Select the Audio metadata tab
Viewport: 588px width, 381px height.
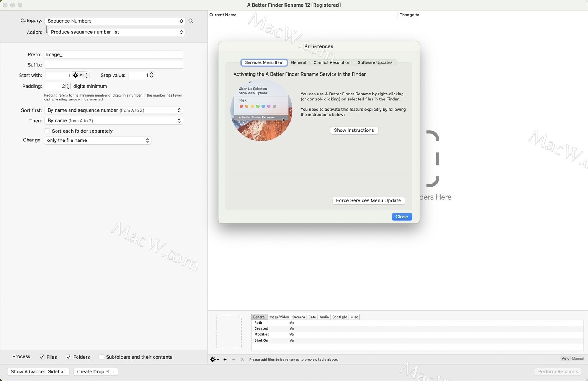click(x=324, y=317)
